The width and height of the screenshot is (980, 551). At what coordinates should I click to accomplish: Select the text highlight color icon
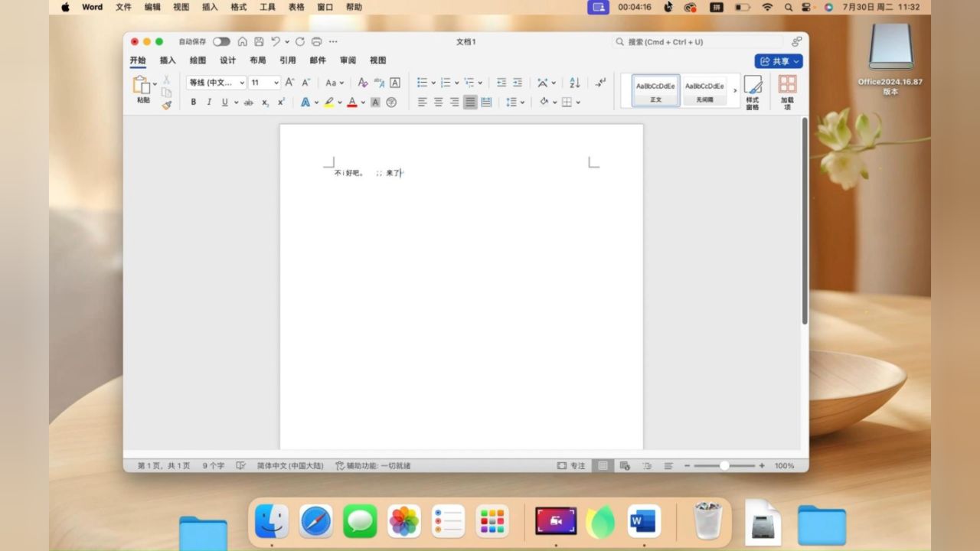[329, 102]
